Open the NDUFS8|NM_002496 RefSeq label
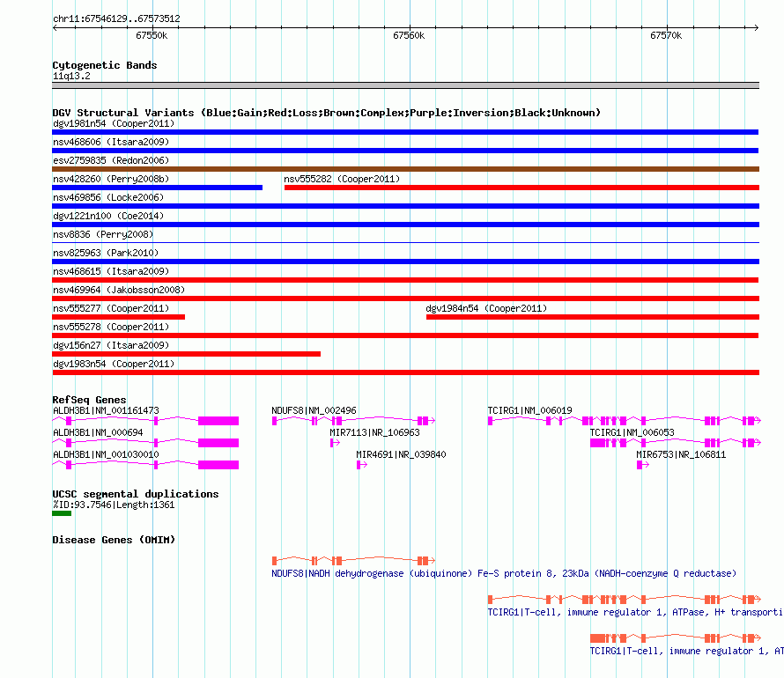This screenshot has height=678, width=784. point(314,410)
